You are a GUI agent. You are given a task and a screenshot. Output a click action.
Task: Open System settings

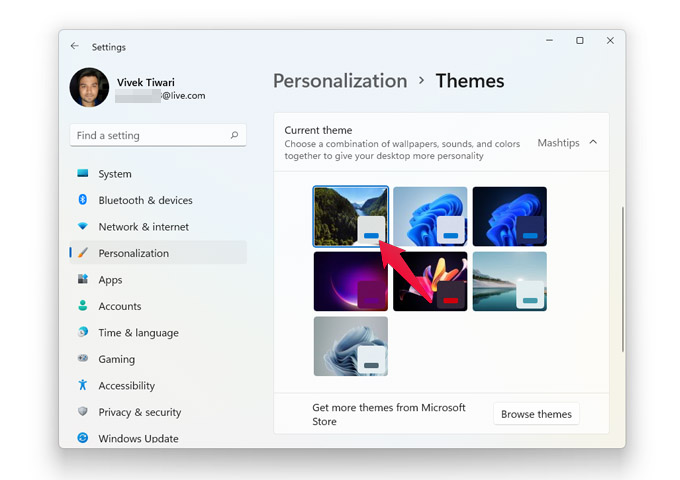point(158,174)
